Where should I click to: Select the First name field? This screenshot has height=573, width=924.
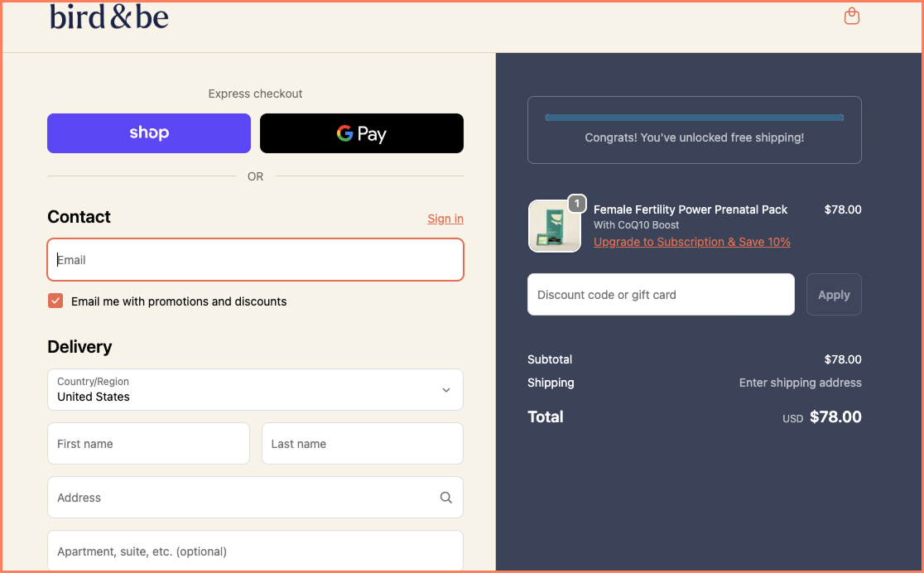point(148,443)
